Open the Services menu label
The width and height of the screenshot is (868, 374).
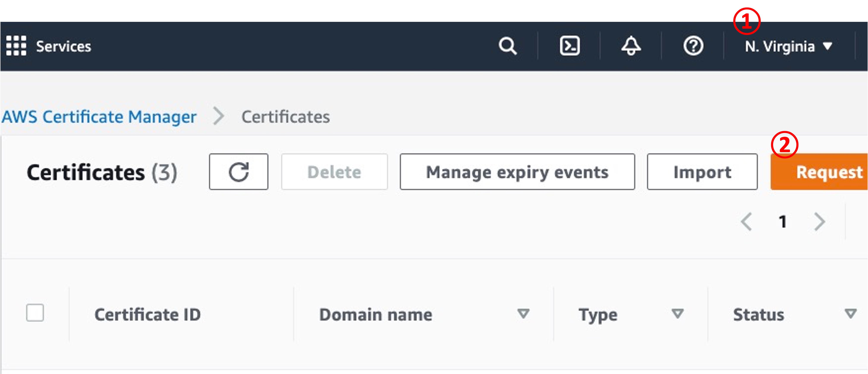click(x=63, y=47)
